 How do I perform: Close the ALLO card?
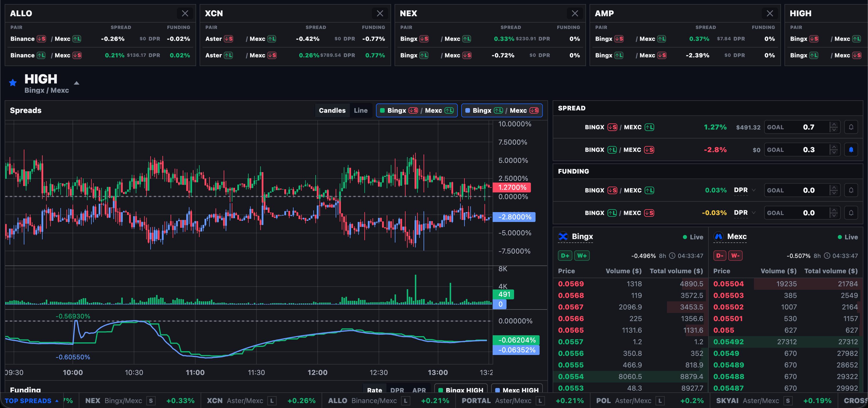[x=185, y=13]
